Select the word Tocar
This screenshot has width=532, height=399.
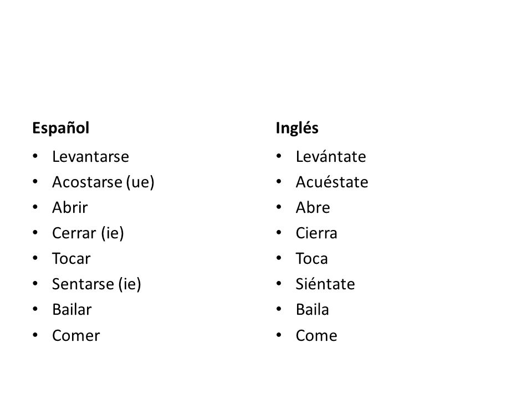coord(71,259)
